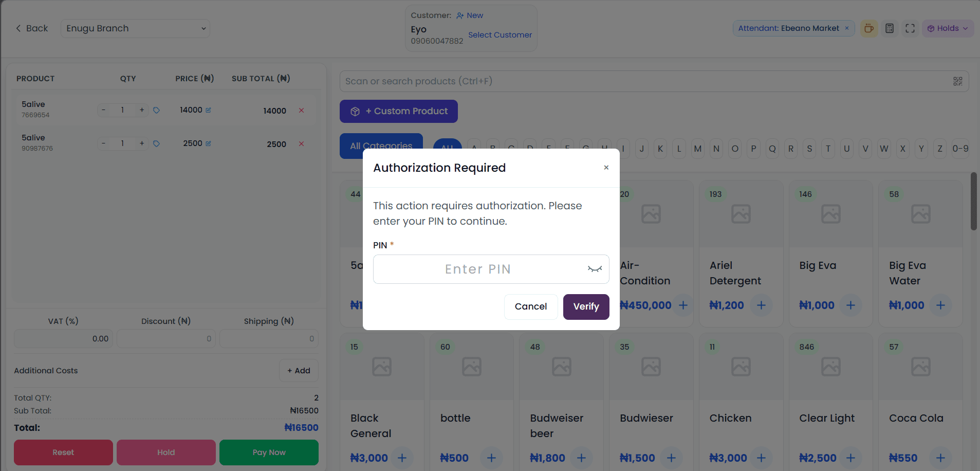This screenshot has width=980, height=471.
Task: Edit price of 2500 5alive item
Action: pos(208,143)
